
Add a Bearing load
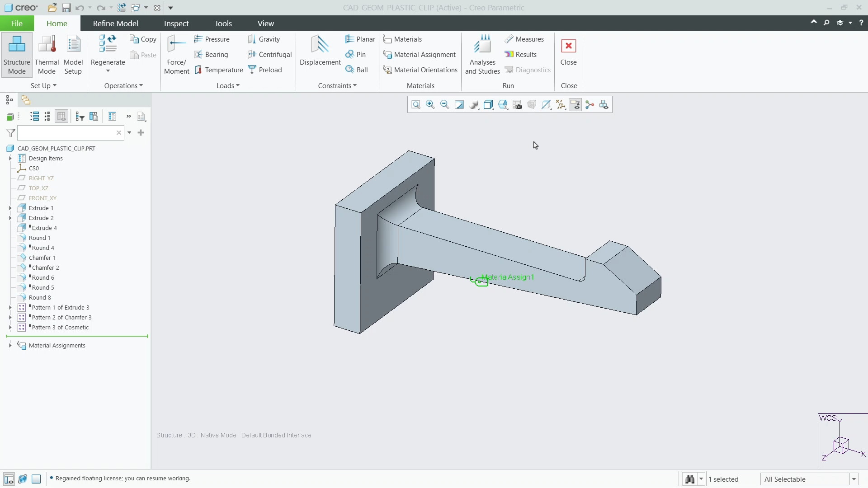point(211,55)
